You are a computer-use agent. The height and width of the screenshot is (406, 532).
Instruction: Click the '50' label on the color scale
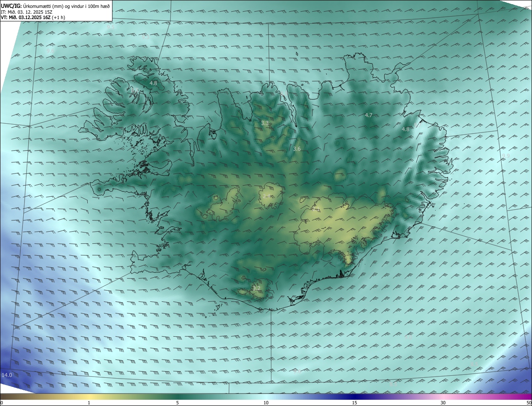pyautogui.click(x=529, y=403)
